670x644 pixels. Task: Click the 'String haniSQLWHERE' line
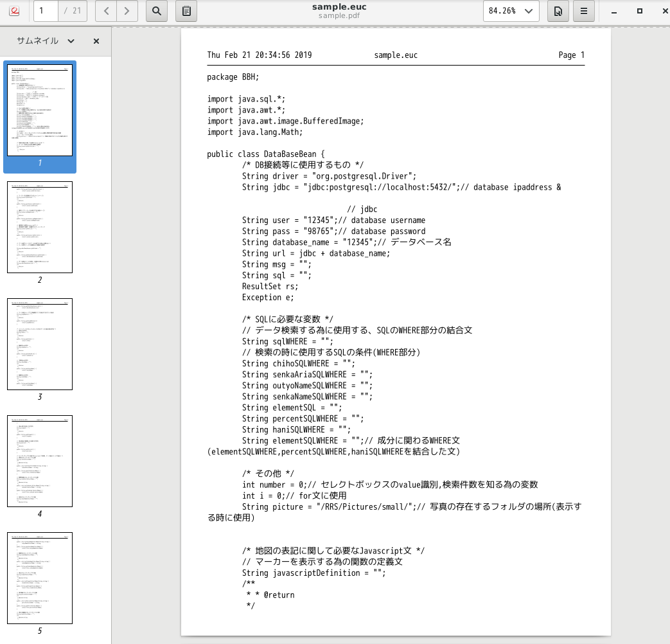pyautogui.click(x=296, y=430)
